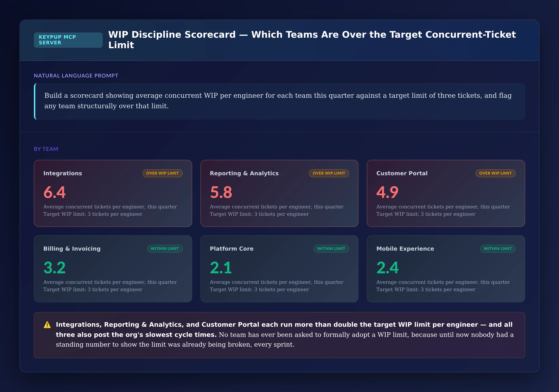
Task: Click the 2.4 value for Mobile Experience
Action: 387,268
